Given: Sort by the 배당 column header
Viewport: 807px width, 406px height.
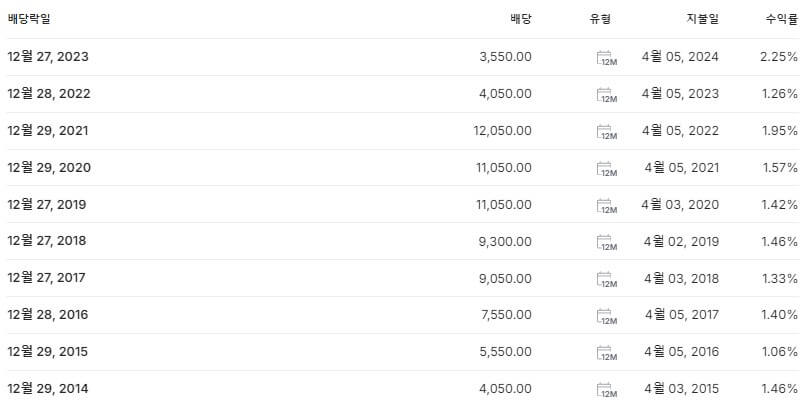Looking at the screenshot, I should [521, 19].
